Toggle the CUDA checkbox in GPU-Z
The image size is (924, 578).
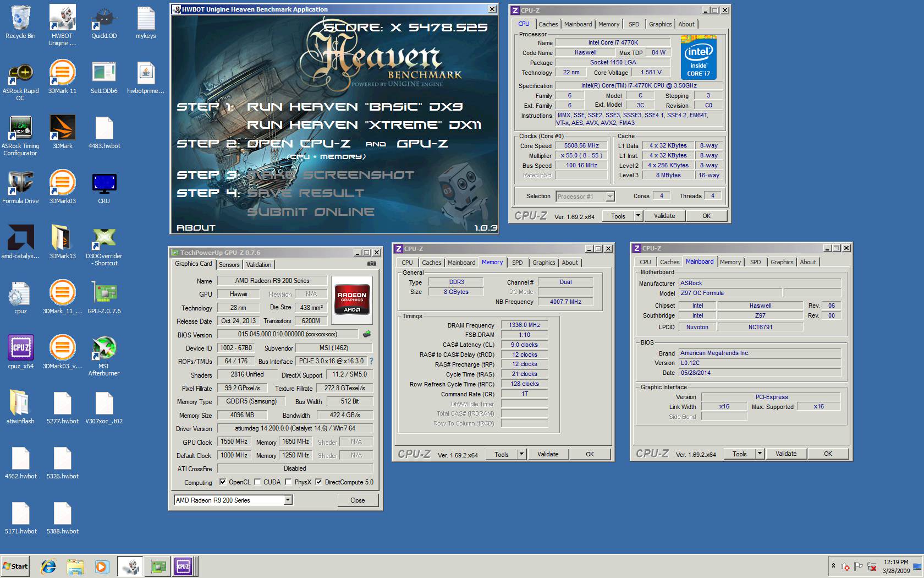point(257,482)
